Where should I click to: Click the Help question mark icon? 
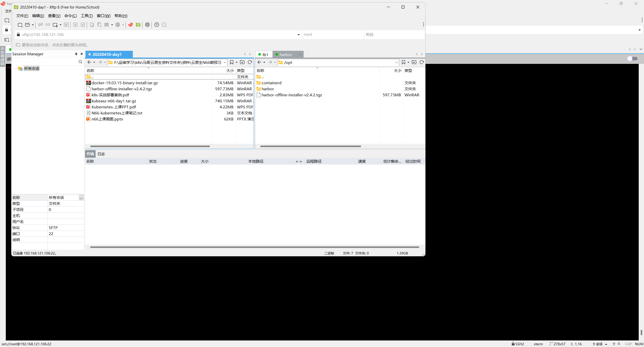click(x=157, y=25)
